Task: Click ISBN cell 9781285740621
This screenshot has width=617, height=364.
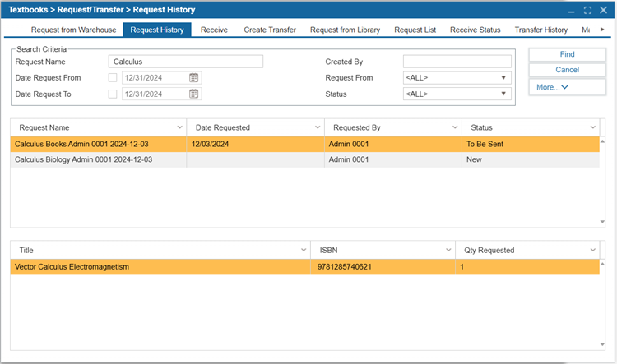Action: [383, 267]
